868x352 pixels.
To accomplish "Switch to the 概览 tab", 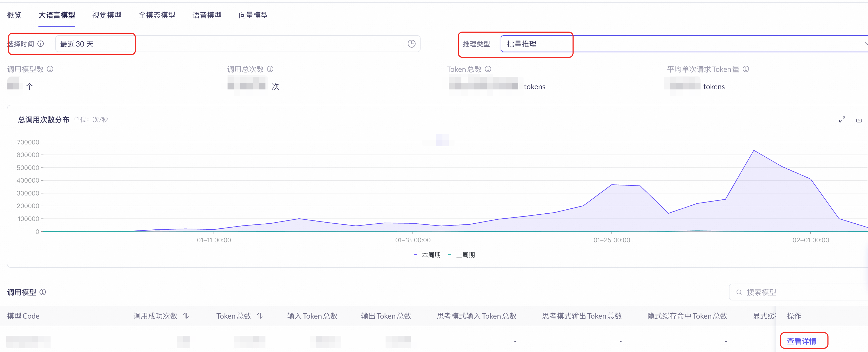I will pos(14,15).
